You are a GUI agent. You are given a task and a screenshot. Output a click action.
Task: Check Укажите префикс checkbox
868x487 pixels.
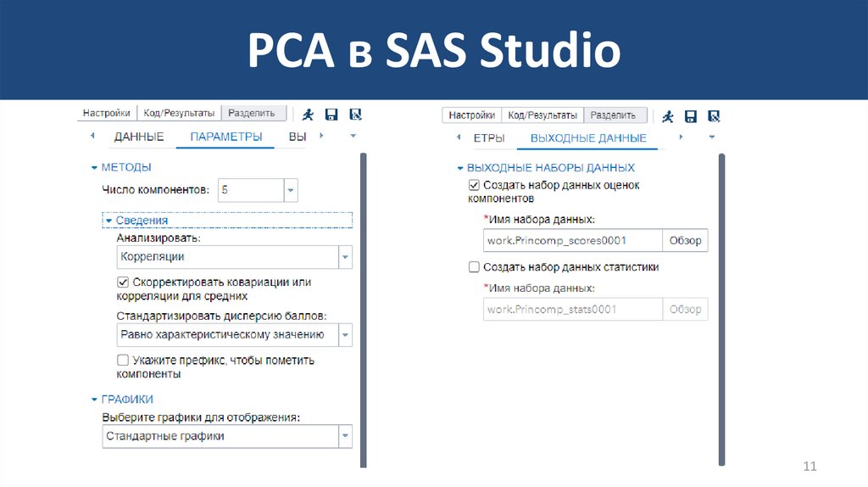click(x=123, y=361)
